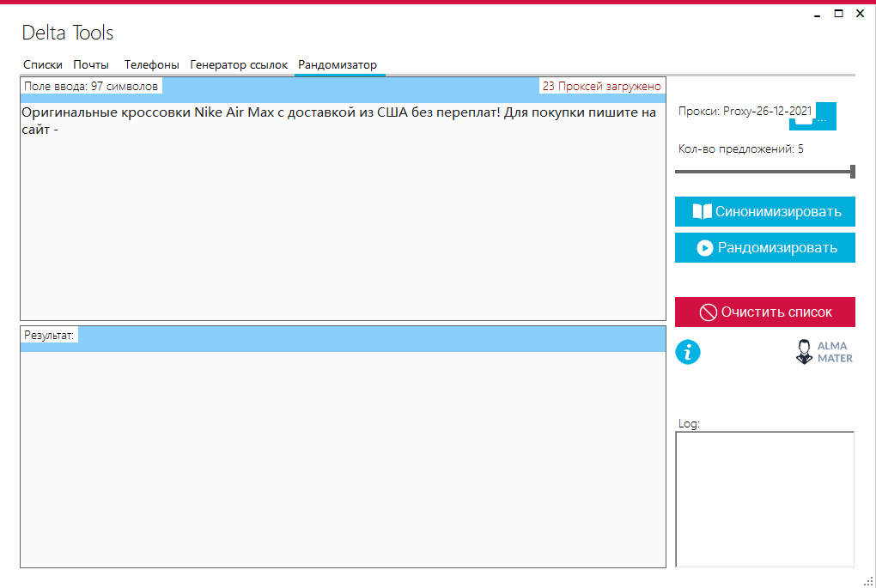Click the Alma Mater logo
This screenshot has height=588, width=876.
click(824, 352)
